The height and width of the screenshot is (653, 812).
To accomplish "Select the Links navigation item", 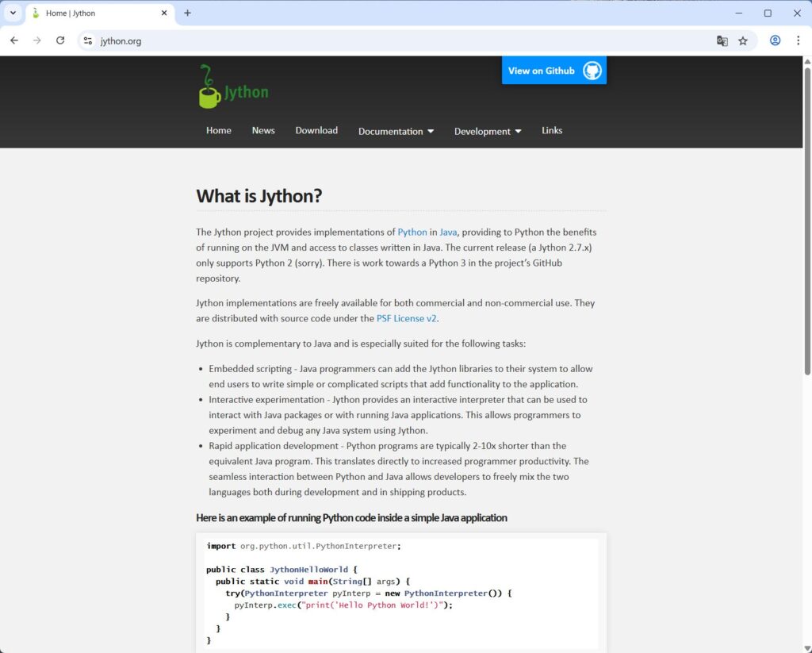I will (552, 130).
